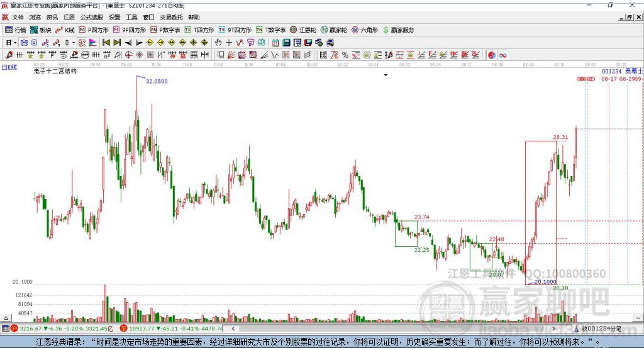The width and height of the screenshot is (644, 348).
Task: Jump to last bar icon
Action: tap(117, 43)
